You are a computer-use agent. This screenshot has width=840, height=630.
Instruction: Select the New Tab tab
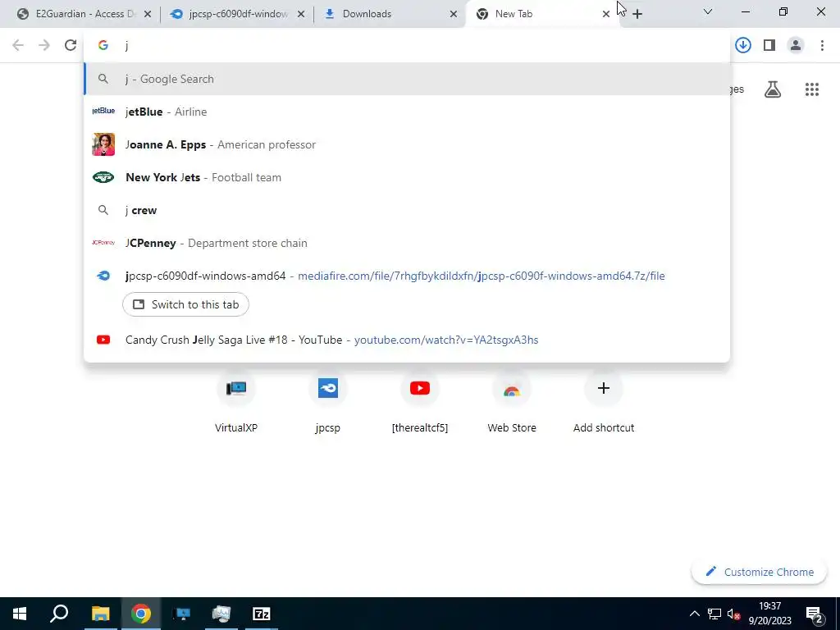(x=542, y=14)
